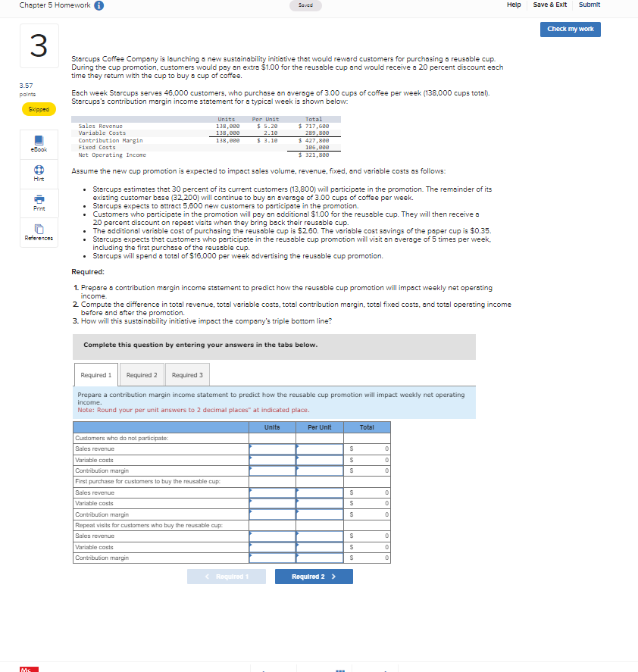Screen dimensions: 638x672
Task: Go to next part with Required 2 button
Action: point(314,577)
